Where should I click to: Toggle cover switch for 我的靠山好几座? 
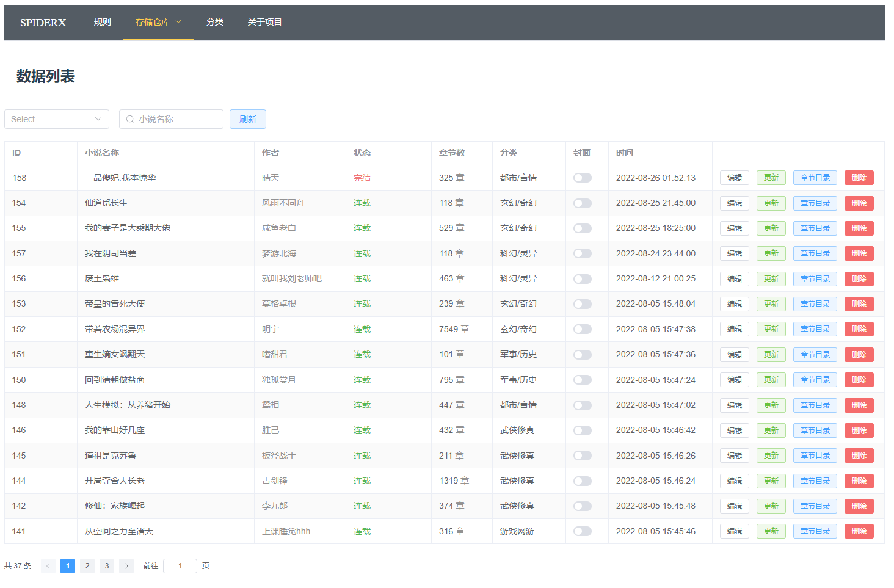click(x=583, y=430)
